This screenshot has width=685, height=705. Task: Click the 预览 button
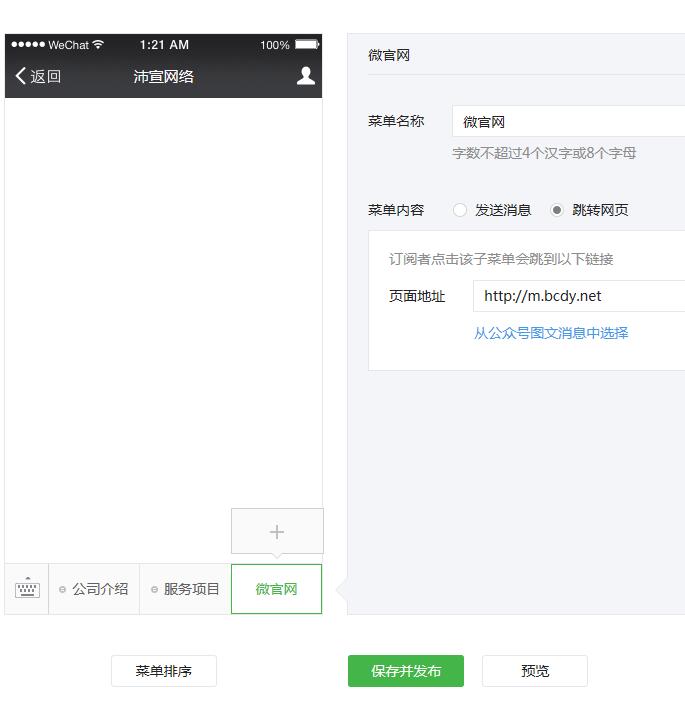tap(535, 671)
